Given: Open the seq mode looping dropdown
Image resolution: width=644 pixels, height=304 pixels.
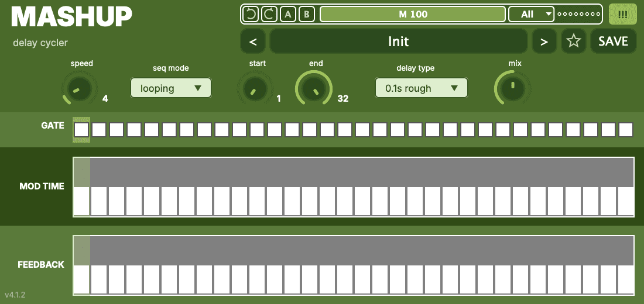Looking at the screenshot, I should 171,88.
